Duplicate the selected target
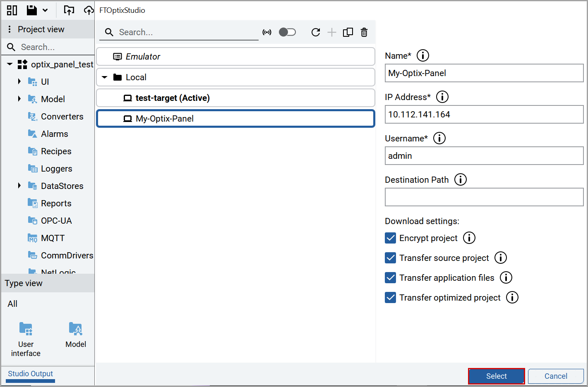The image size is (588, 387). pyautogui.click(x=348, y=32)
